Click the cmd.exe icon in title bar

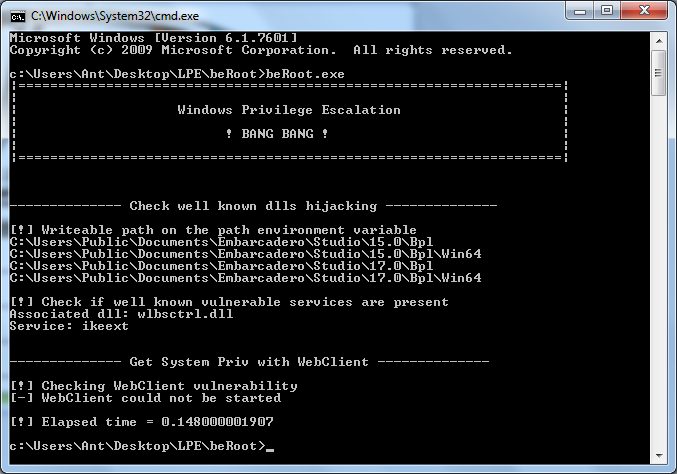[x=17, y=15]
